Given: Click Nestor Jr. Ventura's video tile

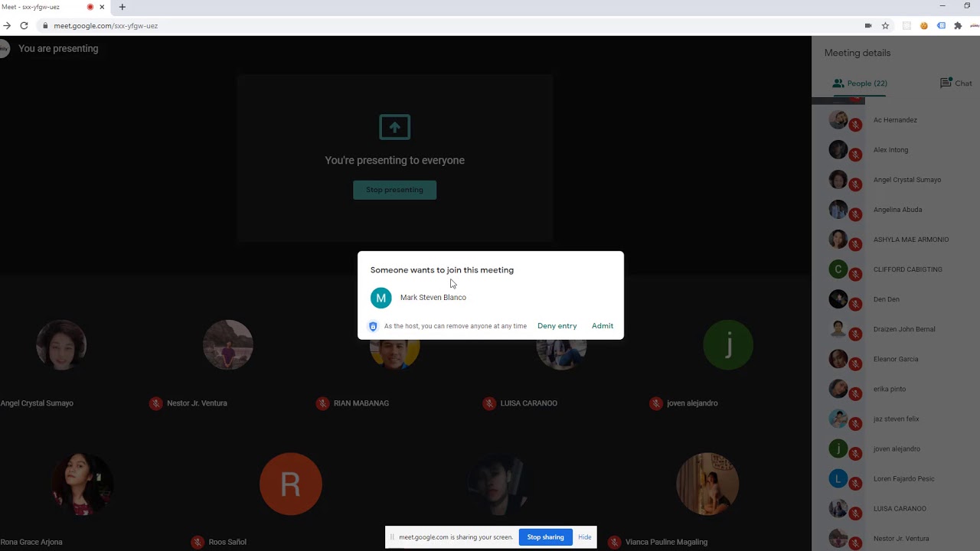Looking at the screenshot, I should point(228,345).
